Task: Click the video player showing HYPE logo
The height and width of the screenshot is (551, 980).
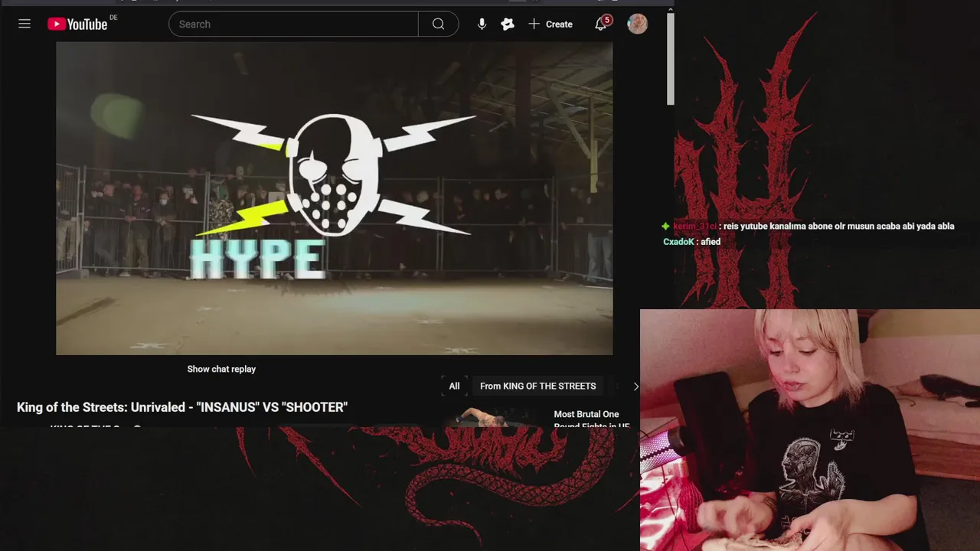Action: [x=334, y=198]
